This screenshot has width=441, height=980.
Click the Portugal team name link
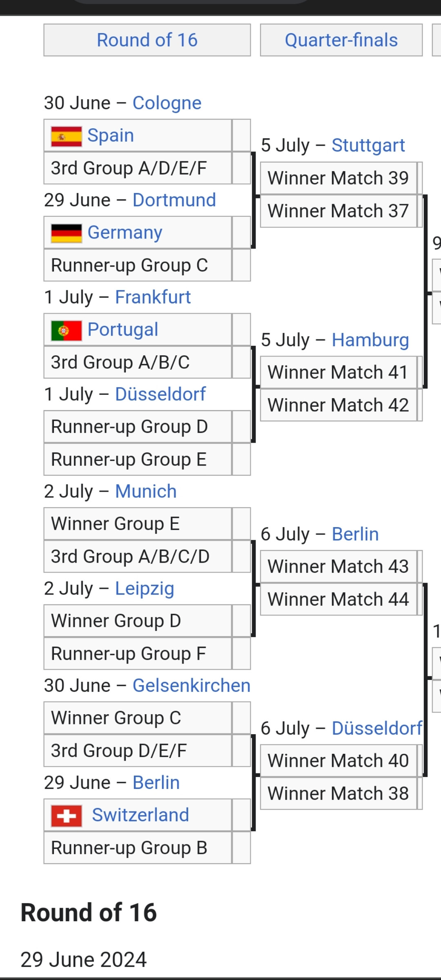[123, 330]
